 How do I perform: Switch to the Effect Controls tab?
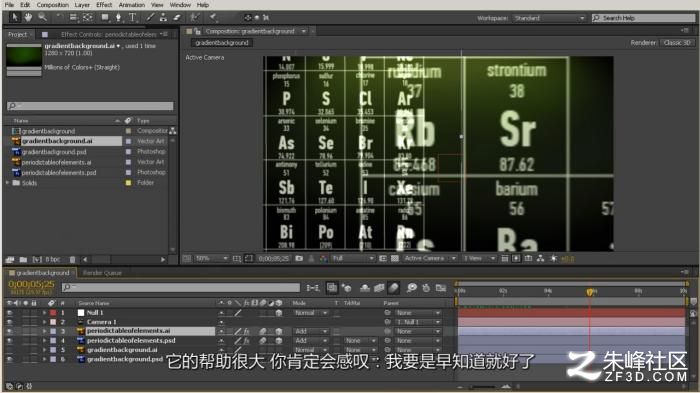tap(108, 34)
